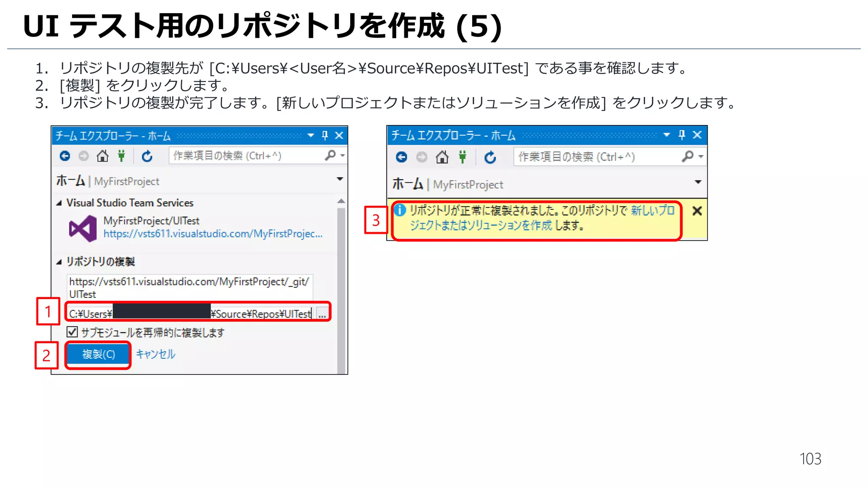Click the キャンセル link

(156, 354)
